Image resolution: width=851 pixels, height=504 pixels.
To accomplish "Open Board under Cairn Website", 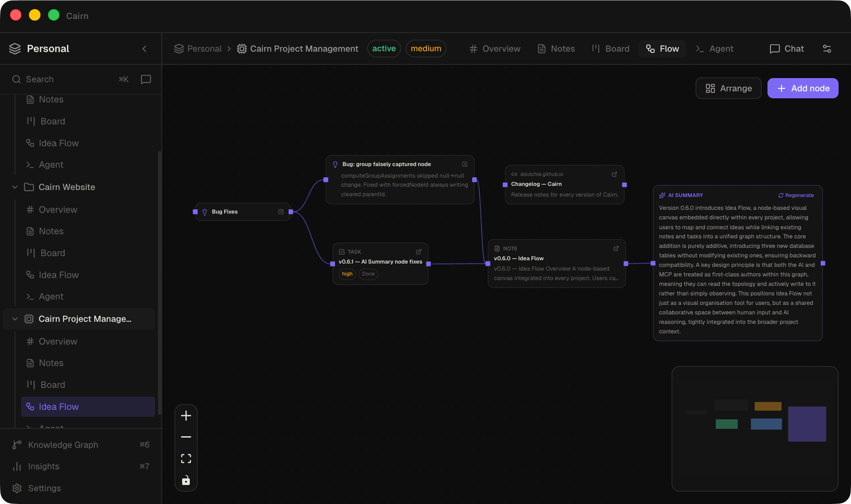I will click(x=88, y=253).
